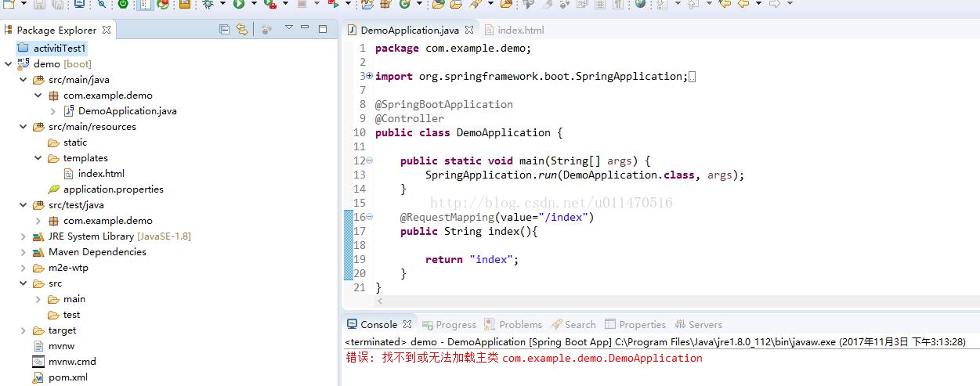Viewport: 980px width, 386px height.
Task: Open the web browser globe icon
Action: pyautogui.click(x=640, y=4)
